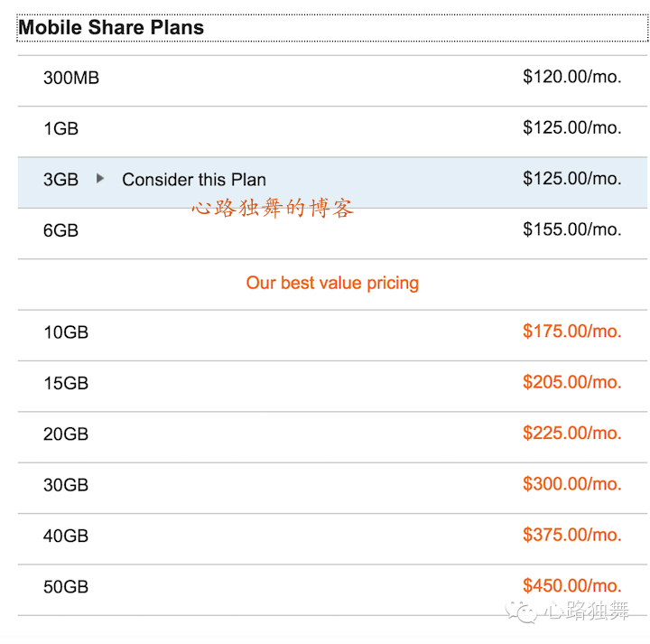Click the triangle arrow beside 3GB
Image resolution: width=650 pixels, height=644 pixels.
click(x=100, y=178)
